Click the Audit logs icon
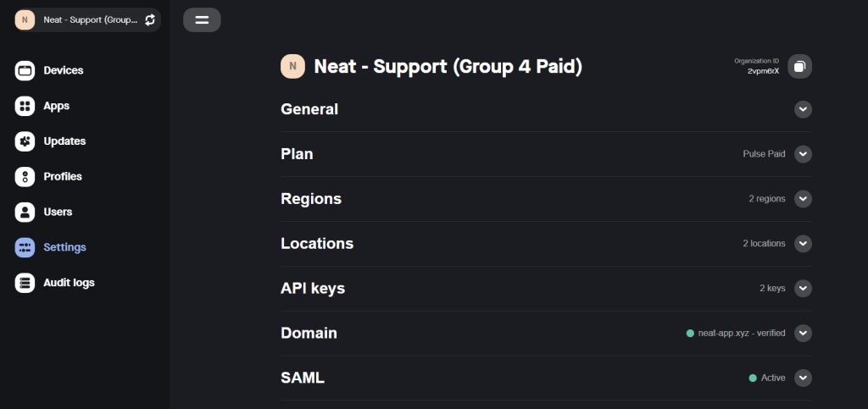 [25, 283]
